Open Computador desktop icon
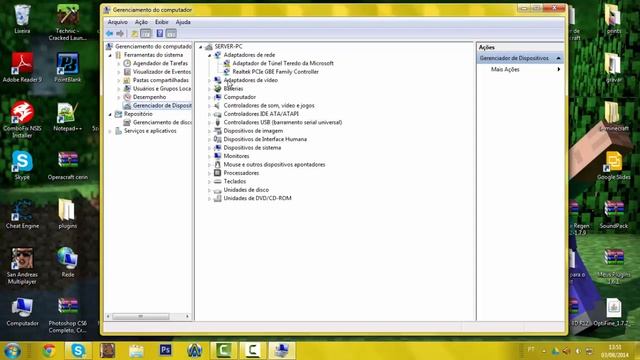Screen dimensions: 640x360 click(x=22, y=311)
